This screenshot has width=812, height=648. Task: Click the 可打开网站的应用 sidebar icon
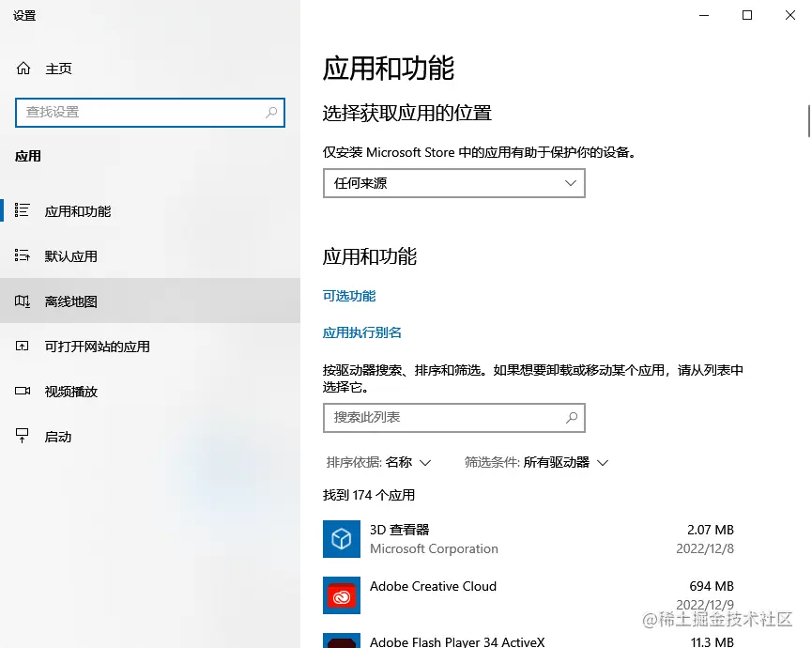click(22, 346)
